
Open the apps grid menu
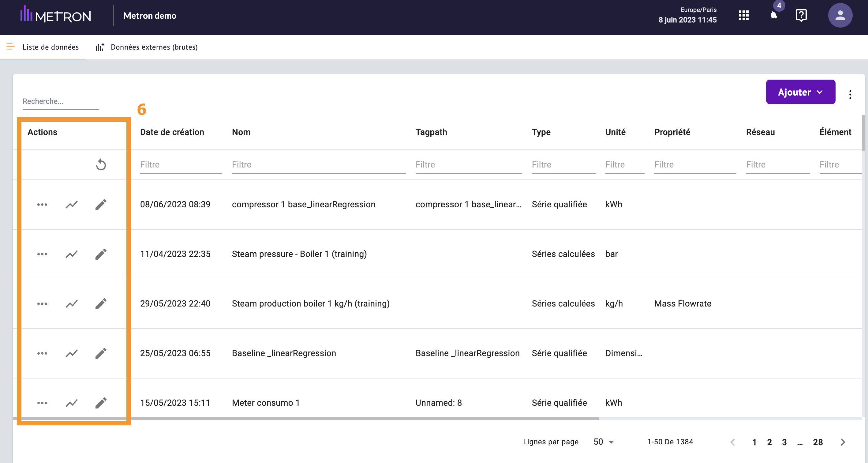743,16
